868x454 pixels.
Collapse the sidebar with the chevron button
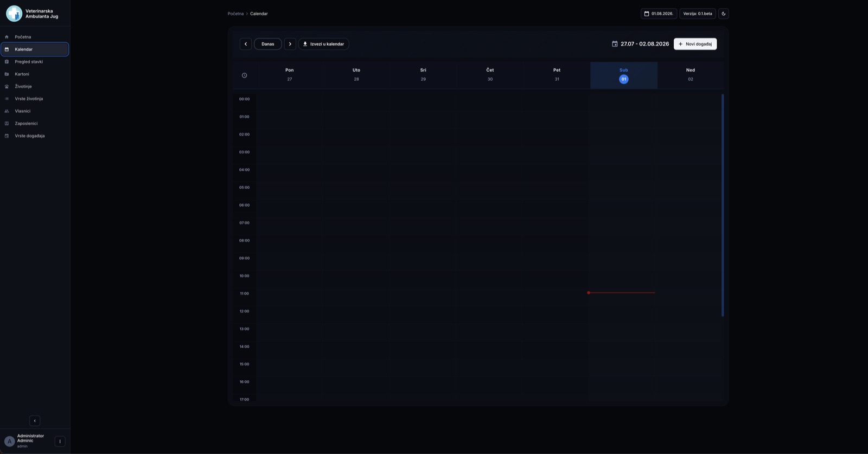point(35,421)
